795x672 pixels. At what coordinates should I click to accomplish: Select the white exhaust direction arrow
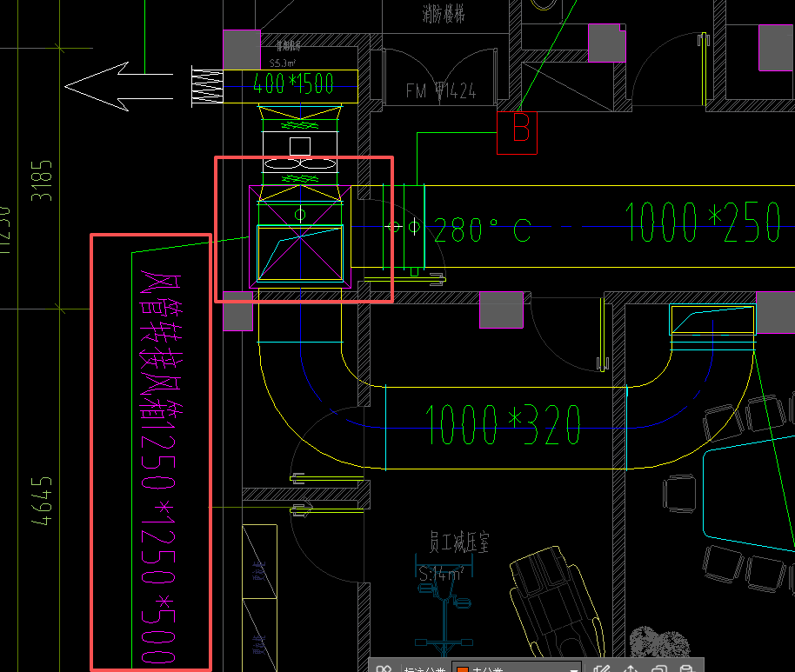coord(118,87)
